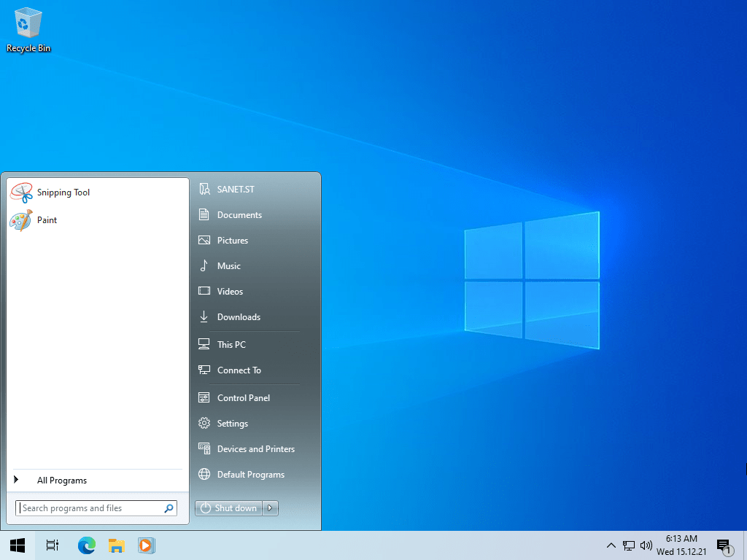Open Task View from the taskbar
Image resolution: width=747 pixels, height=560 pixels.
click(x=53, y=545)
